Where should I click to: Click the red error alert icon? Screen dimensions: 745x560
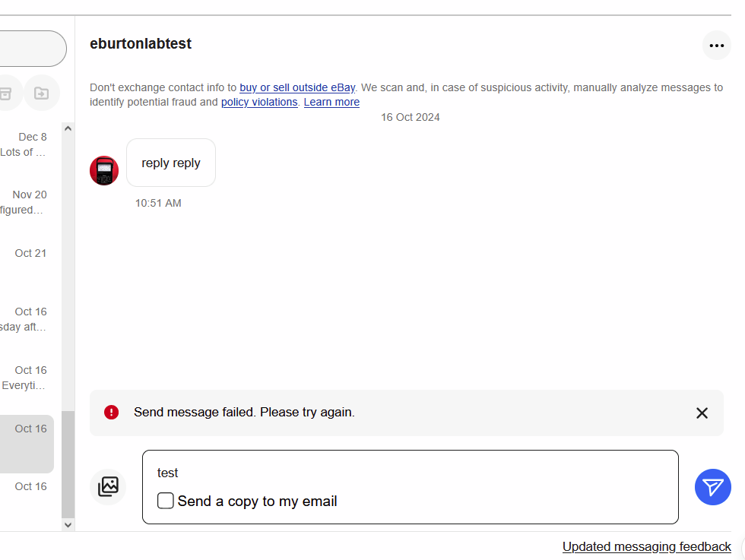[112, 413]
